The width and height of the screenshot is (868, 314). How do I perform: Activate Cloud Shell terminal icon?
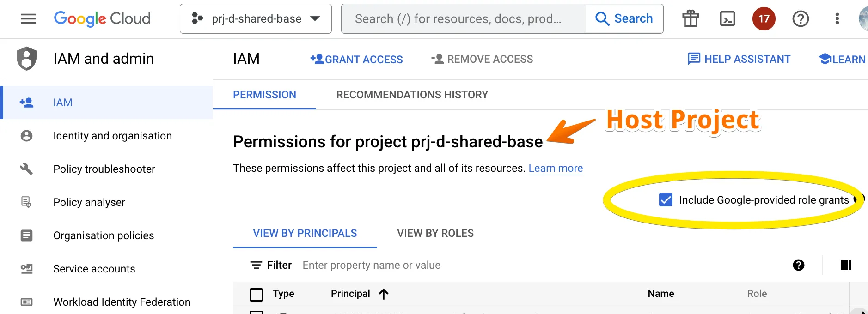(x=727, y=19)
